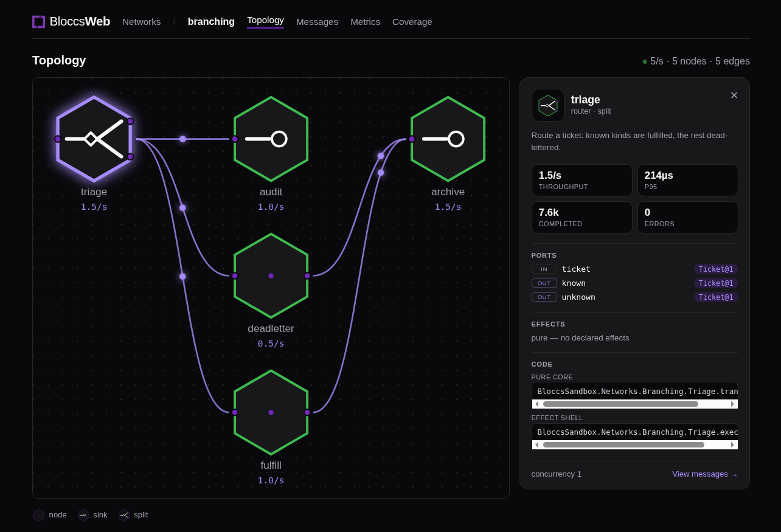The width and height of the screenshot is (781, 532).
Task: Select the fulfill node hexagon
Action: click(271, 412)
